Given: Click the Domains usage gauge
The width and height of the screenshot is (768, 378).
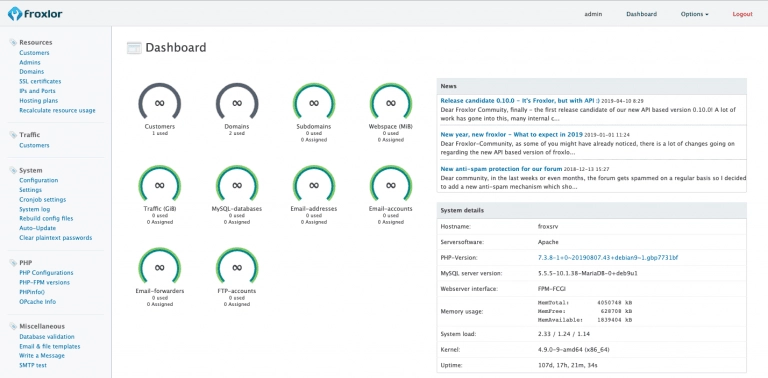Looking at the screenshot, I should [237, 103].
